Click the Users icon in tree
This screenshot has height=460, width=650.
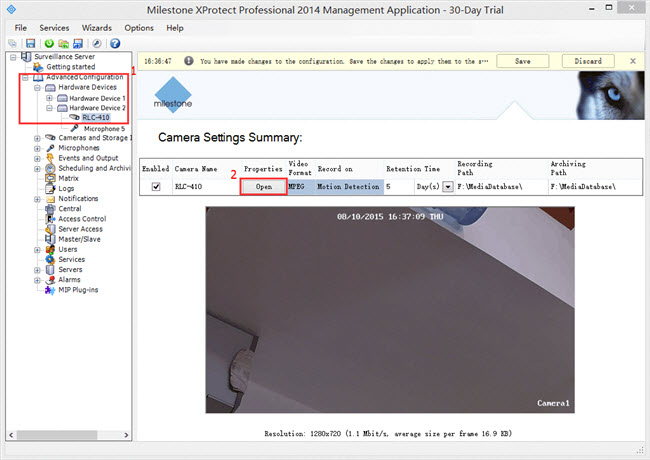(50, 249)
